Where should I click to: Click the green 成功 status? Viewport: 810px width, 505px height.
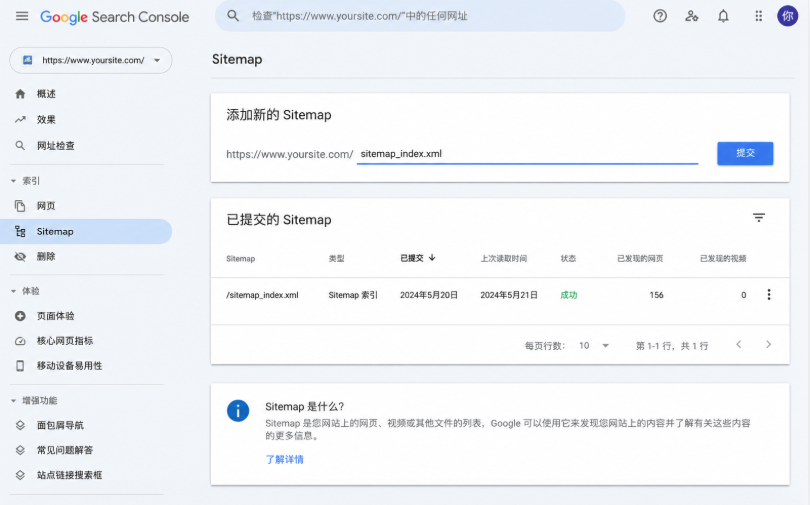click(x=569, y=295)
